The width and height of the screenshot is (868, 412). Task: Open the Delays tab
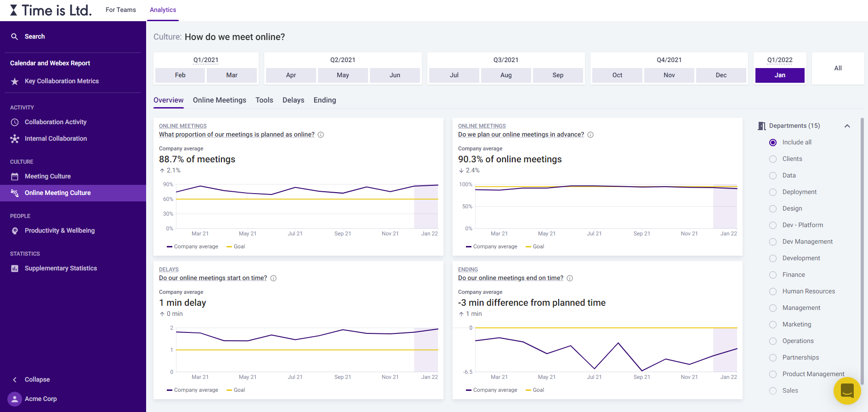pyautogui.click(x=293, y=100)
